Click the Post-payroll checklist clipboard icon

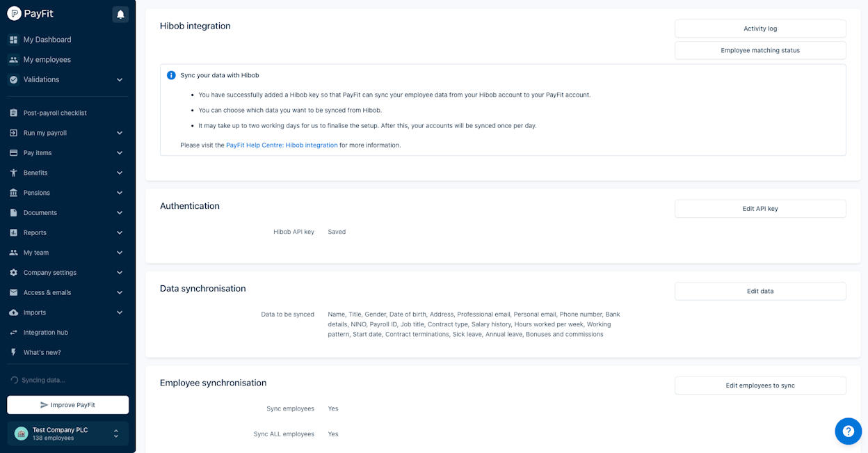(13, 113)
